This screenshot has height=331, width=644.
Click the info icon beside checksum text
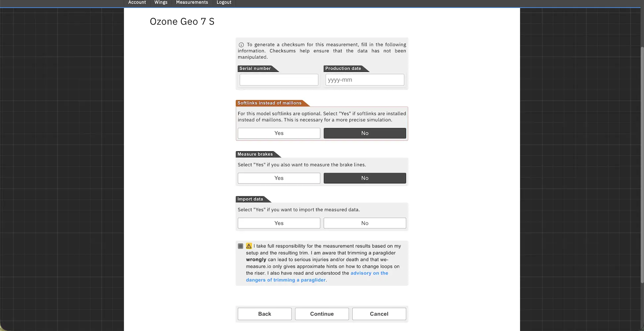(241, 45)
